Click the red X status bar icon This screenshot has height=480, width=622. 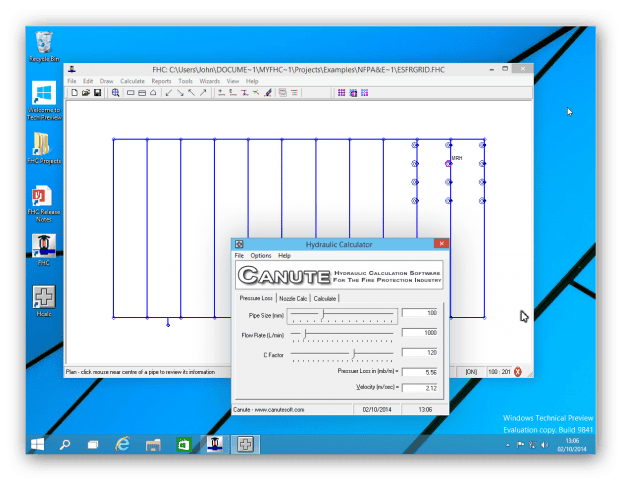pos(518,371)
